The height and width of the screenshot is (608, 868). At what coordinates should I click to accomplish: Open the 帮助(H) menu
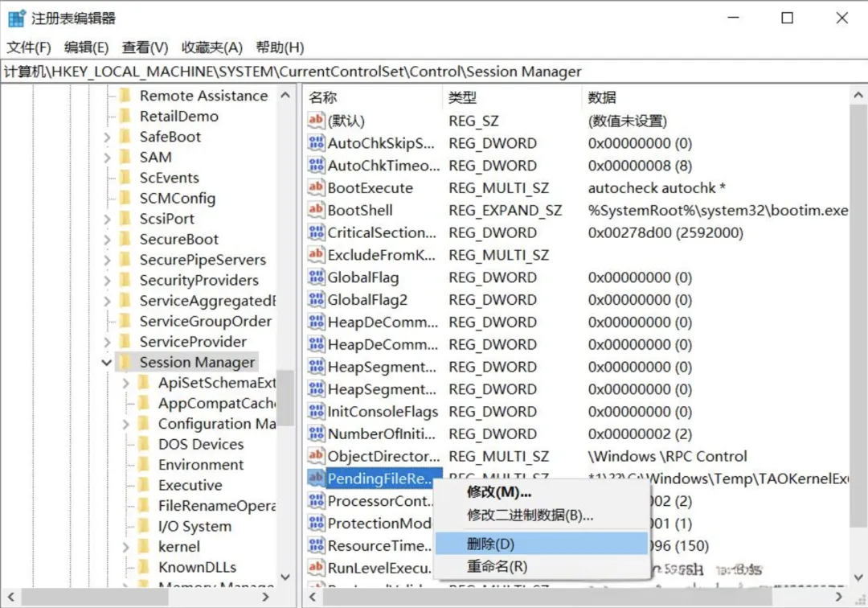280,47
